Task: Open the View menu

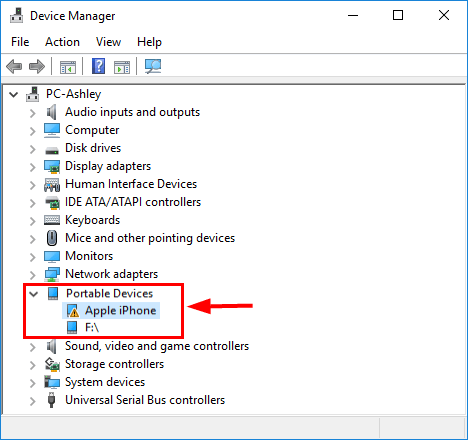Action: click(108, 42)
